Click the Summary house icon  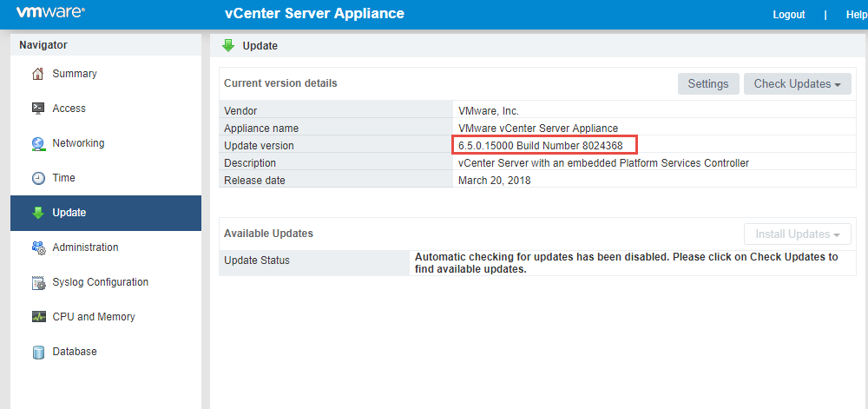tap(37, 74)
